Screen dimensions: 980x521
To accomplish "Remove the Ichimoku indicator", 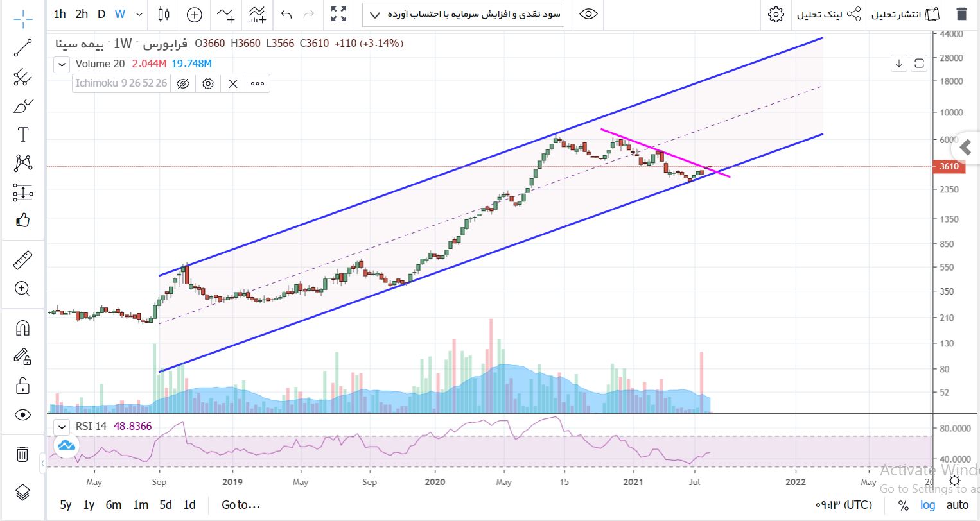I will 233,83.
